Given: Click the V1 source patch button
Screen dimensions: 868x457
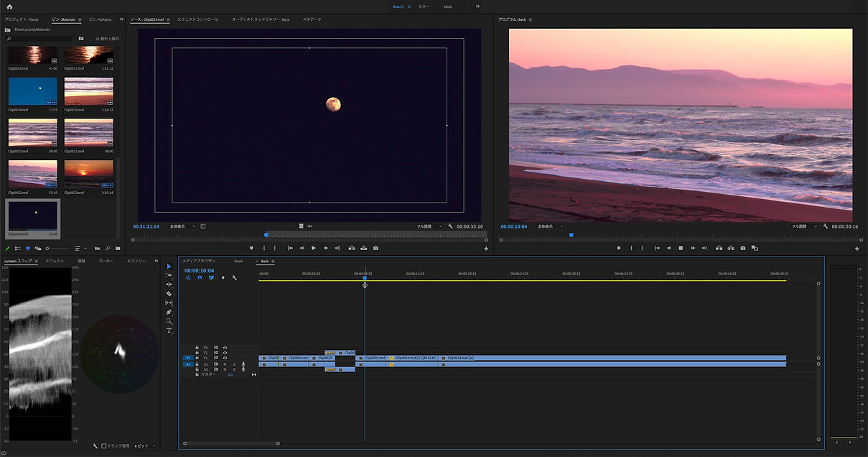Looking at the screenshot, I should [x=188, y=358].
